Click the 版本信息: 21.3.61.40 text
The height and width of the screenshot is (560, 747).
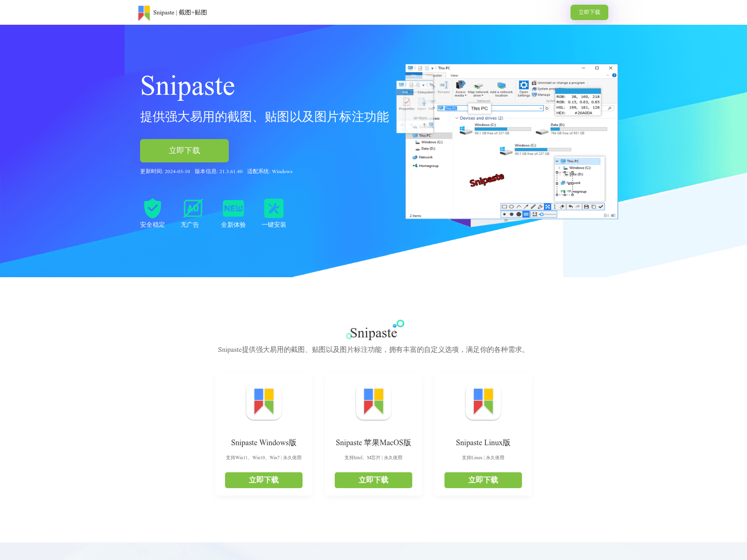pos(218,171)
